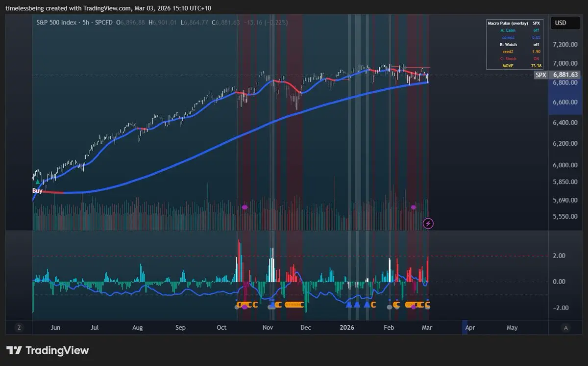Click the white Buy signal label
This screenshot has width=588, height=366.
(x=37, y=190)
